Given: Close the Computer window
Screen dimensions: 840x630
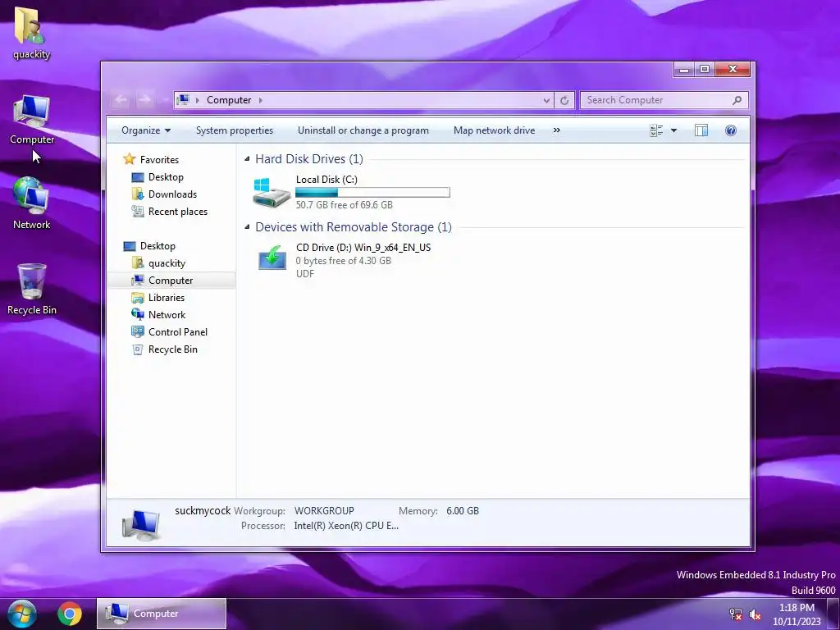Looking at the screenshot, I should coord(733,69).
